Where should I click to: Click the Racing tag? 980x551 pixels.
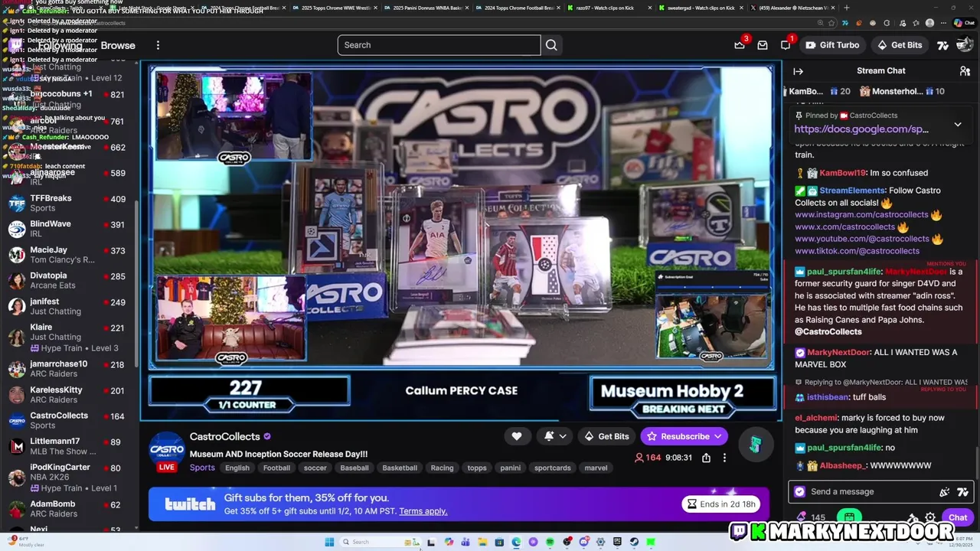442,468
